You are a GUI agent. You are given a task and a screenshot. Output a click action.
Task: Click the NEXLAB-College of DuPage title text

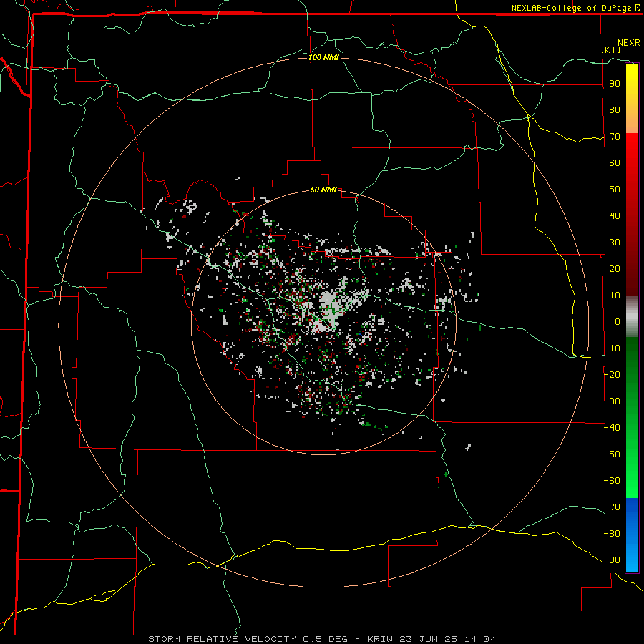[572, 8]
